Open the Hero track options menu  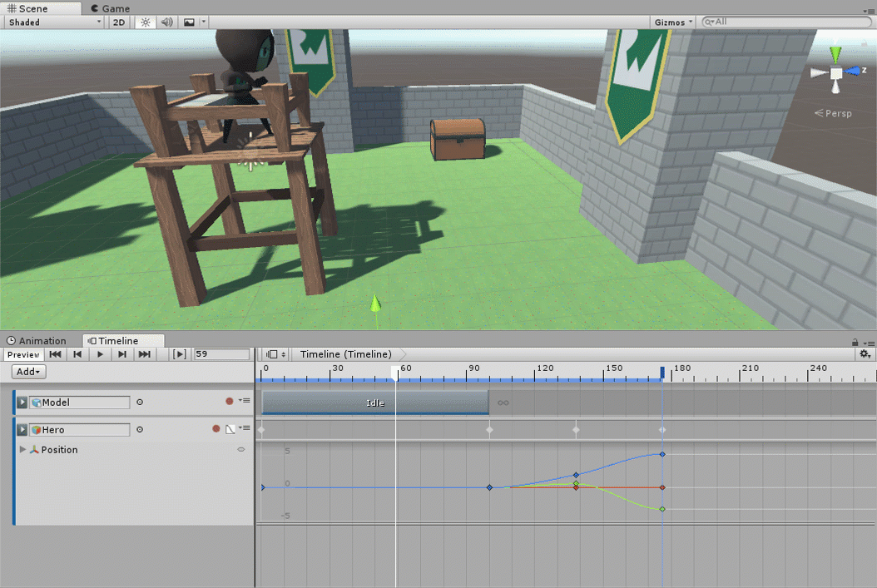[245, 428]
